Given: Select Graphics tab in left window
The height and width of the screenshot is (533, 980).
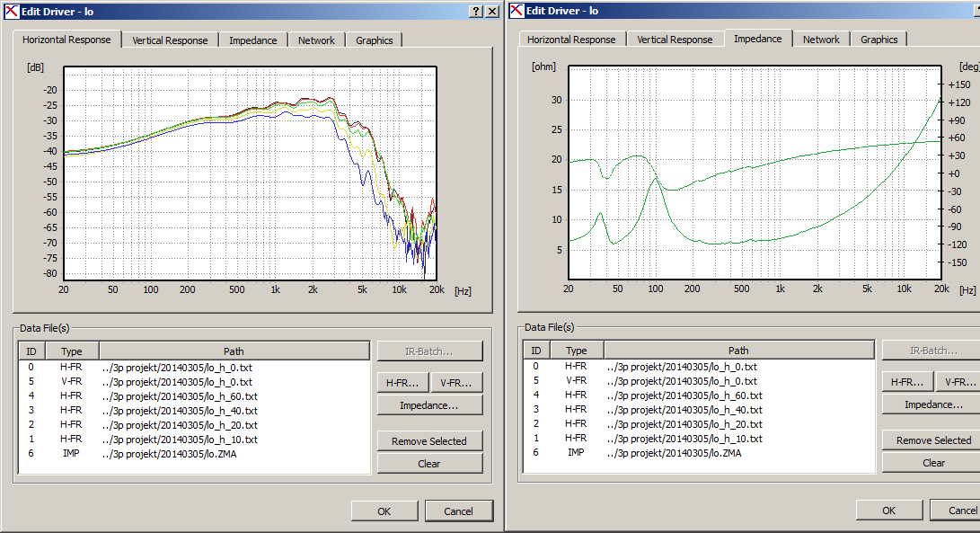Looking at the screenshot, I should point(375,40).
